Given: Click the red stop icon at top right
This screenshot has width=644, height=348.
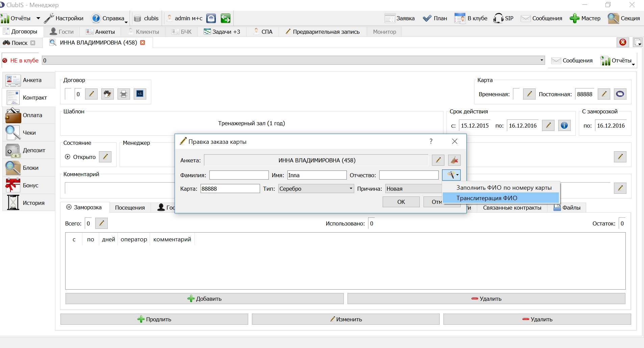Looking at the screenshot, I should (x=623, y=42).
